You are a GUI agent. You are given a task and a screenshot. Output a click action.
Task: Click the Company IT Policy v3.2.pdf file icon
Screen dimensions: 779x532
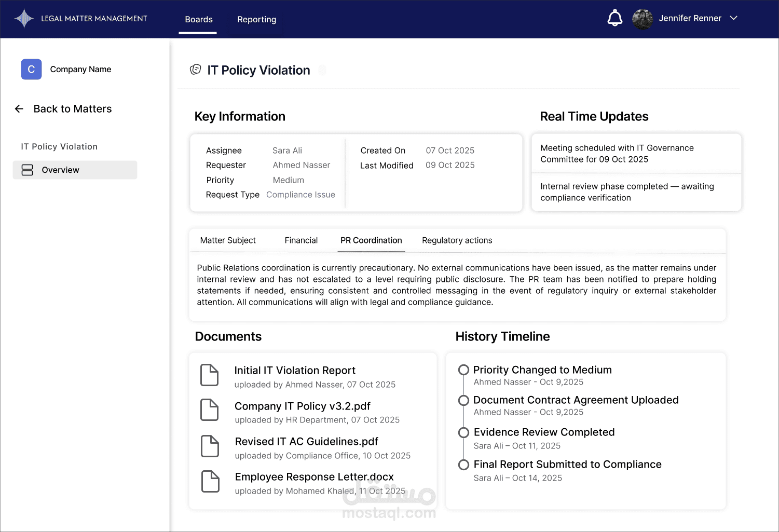(x=210, y=410)
